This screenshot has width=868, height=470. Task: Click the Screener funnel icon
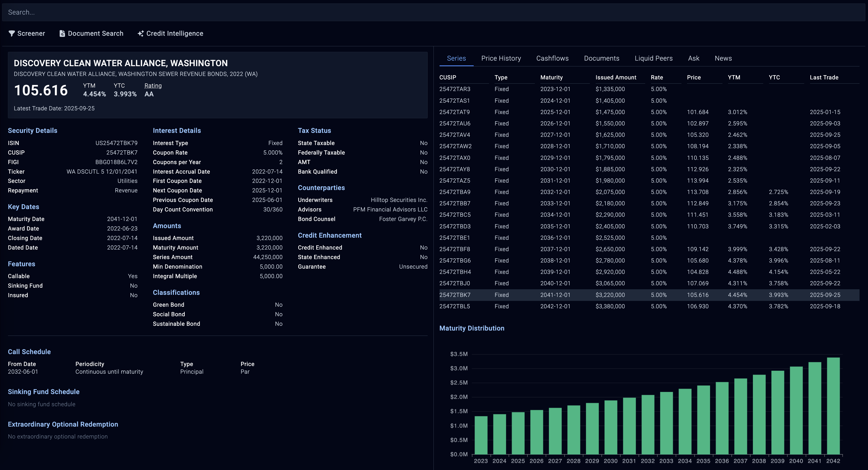(11, 33)
